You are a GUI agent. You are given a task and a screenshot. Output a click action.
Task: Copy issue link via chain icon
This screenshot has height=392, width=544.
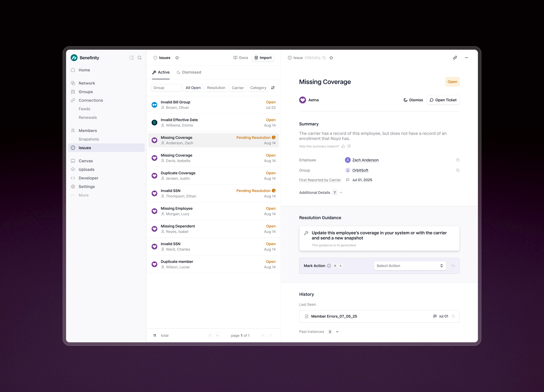click(455, 58)
